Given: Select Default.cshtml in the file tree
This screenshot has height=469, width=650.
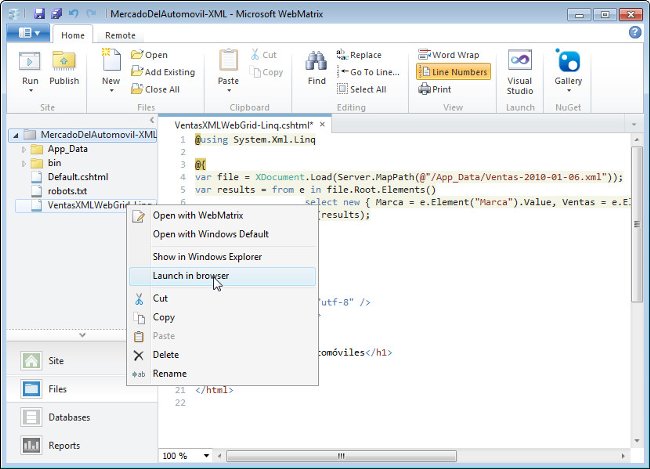Looking at the screenshot, I should click(78, 177).
